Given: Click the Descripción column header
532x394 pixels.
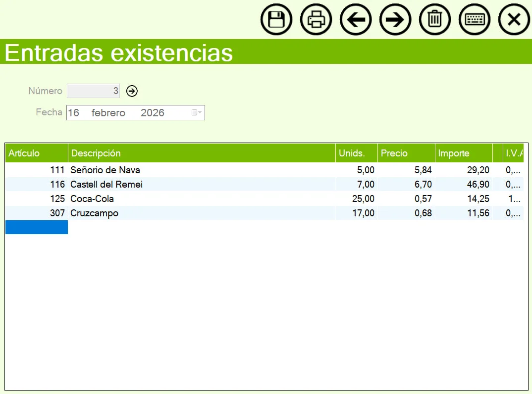Looking at the screenshot, I should (201, 153).
